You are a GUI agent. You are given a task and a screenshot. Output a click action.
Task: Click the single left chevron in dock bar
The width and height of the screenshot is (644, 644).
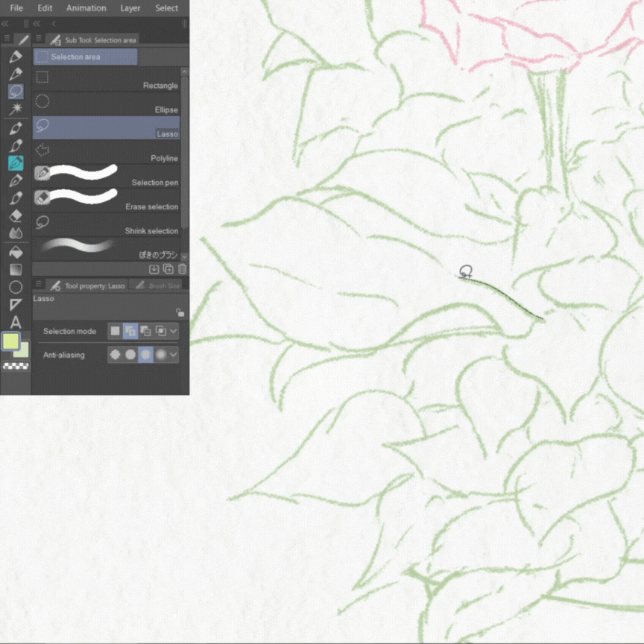[x=54, y=23]
